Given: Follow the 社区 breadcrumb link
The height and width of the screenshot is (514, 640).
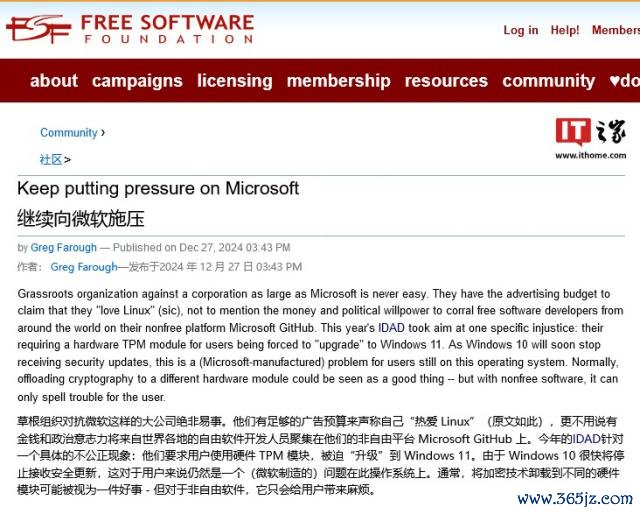Looking at the screenshot, I should click(x=51, y=160).
